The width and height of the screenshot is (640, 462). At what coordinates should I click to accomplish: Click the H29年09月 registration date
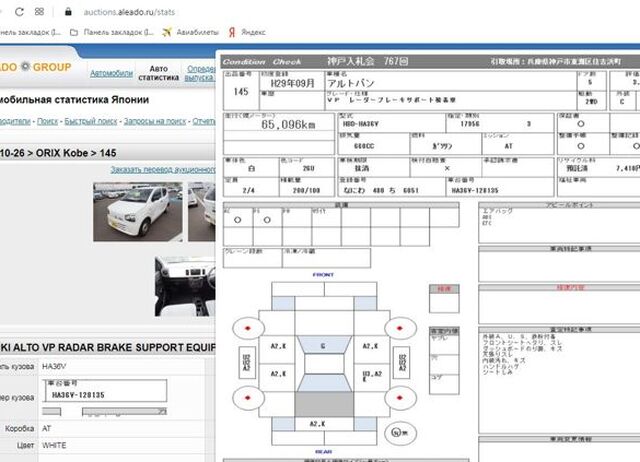click(292, 83)
